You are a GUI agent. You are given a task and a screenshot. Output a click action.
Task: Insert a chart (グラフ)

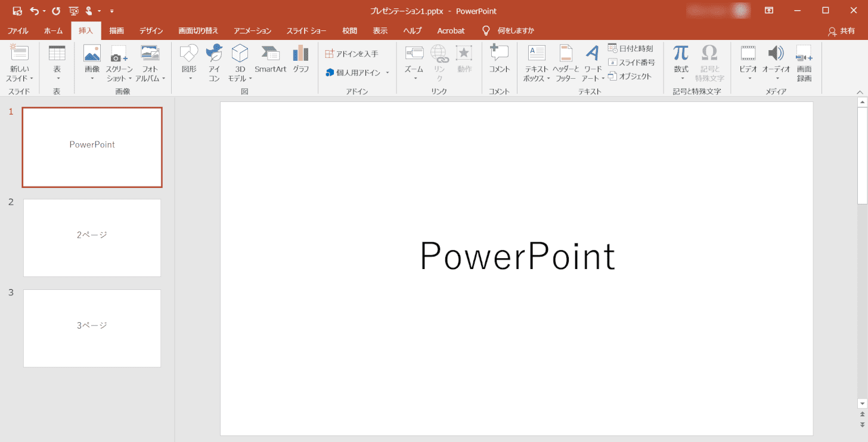[301, 59]
